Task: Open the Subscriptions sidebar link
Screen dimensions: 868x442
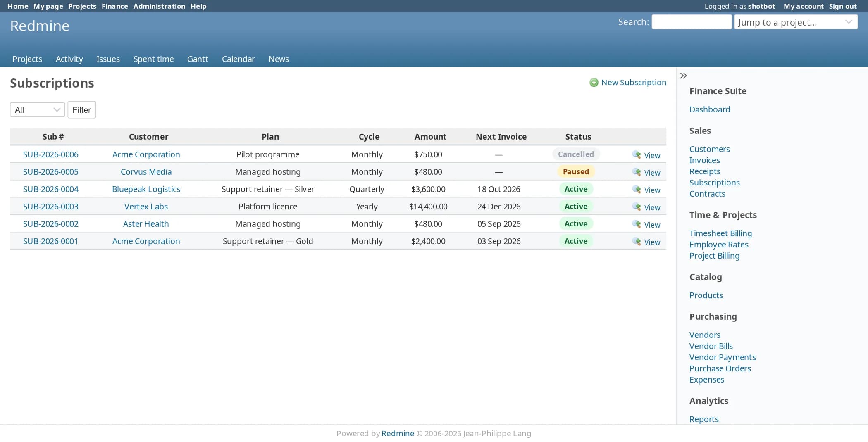Action: [x=715, y=183]
